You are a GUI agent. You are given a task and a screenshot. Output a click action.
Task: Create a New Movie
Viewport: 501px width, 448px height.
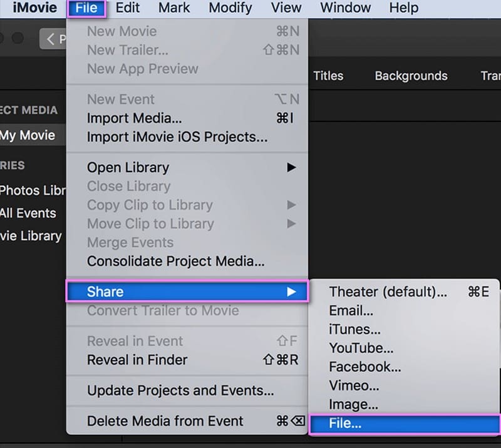(x=122, y=31)
